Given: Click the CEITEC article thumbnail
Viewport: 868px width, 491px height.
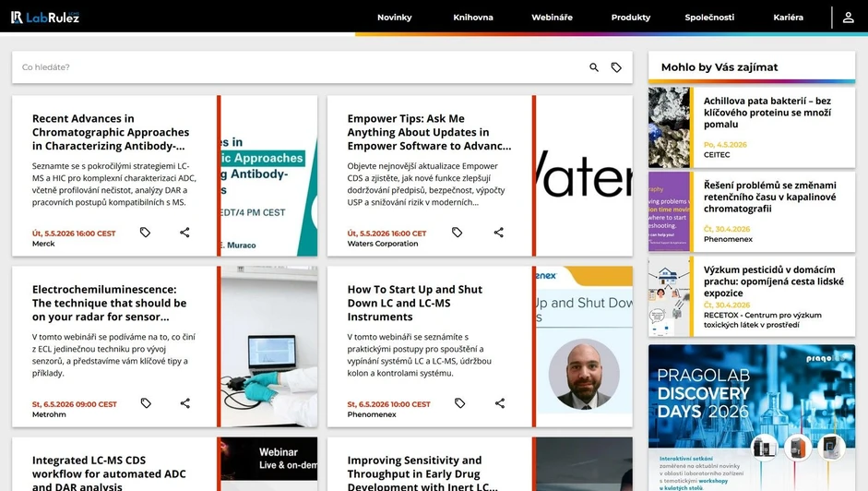Looking at the screenshot, I should [669, 127].
